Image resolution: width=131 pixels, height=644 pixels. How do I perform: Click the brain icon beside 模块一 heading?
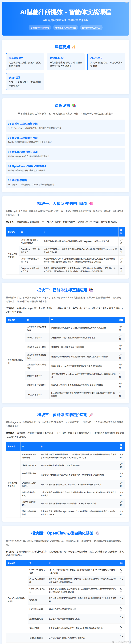click(x=91, y=203)
